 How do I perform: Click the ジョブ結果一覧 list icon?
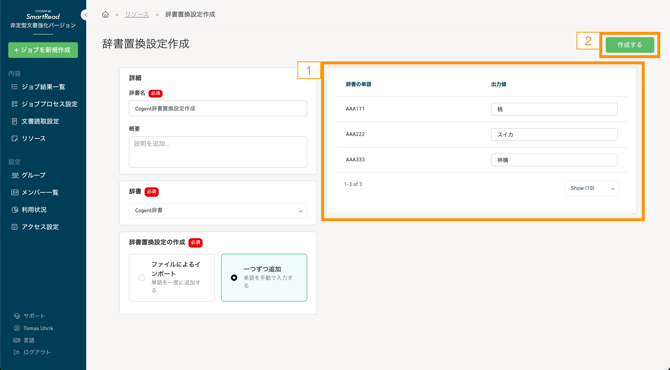15,87
